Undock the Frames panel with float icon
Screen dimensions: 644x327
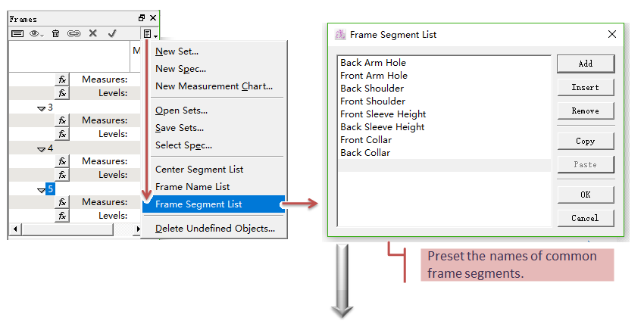[x=142, y=18]
